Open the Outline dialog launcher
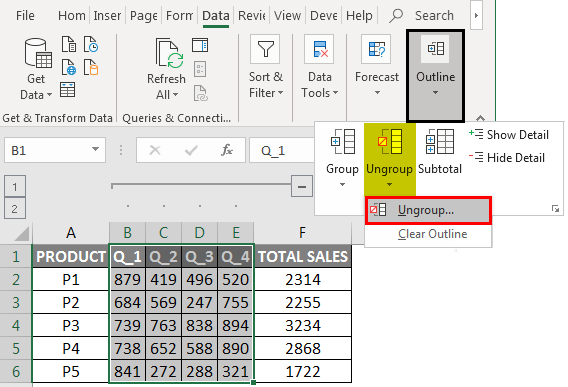Image resolution: width=568 pixels, height=387 pixels. (x=555, y=208)
